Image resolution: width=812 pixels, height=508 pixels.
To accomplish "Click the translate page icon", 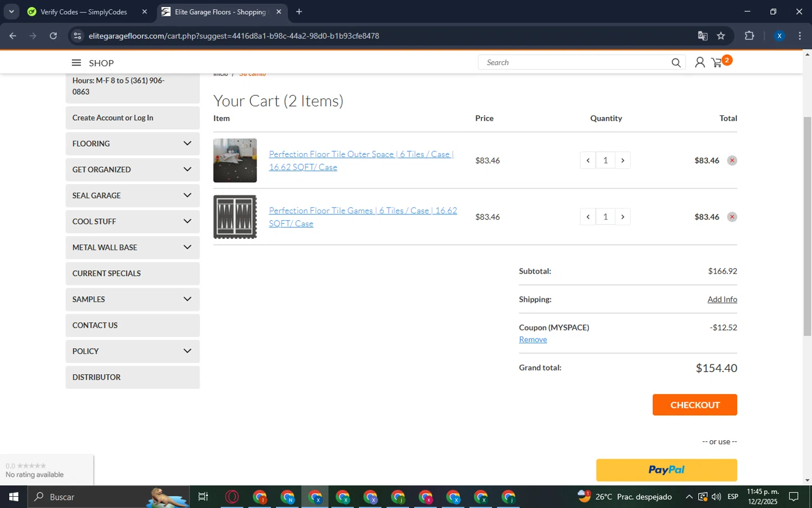I will [703, 36].
